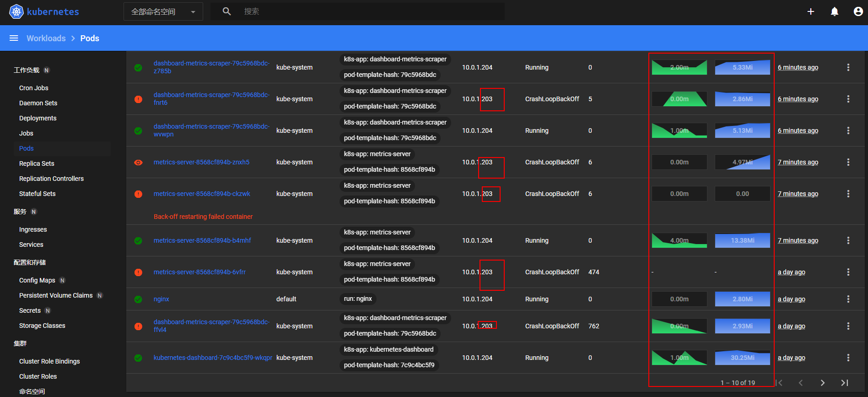Open Persistent Volume Claims in sidebar
The height and width of the screenshot is (397, 868).
[56, 295]
